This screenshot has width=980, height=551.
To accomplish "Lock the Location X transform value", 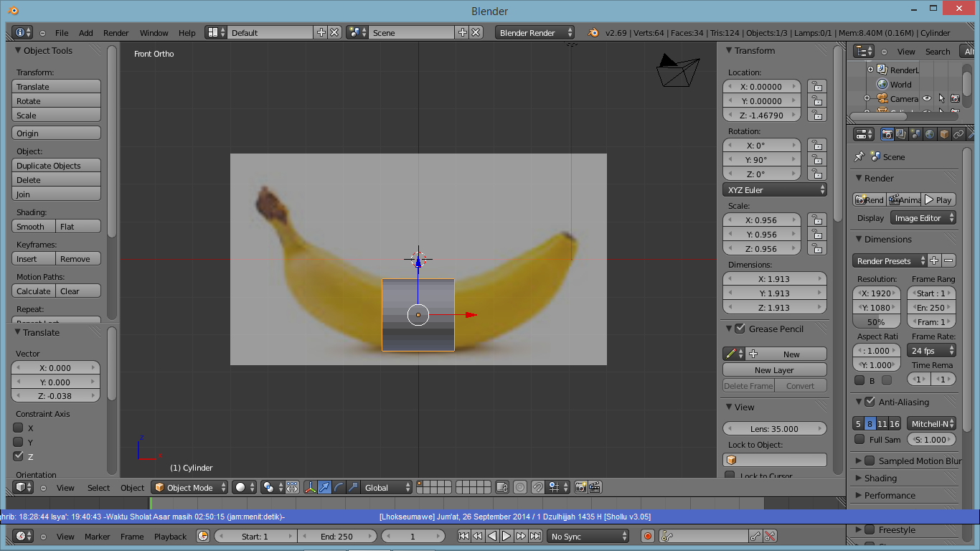I will pyautogui.click(x=816, y=86).
